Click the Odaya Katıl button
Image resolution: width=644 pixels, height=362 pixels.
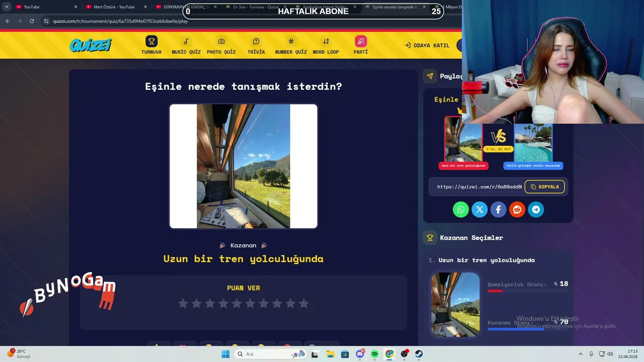coord(427,45)
